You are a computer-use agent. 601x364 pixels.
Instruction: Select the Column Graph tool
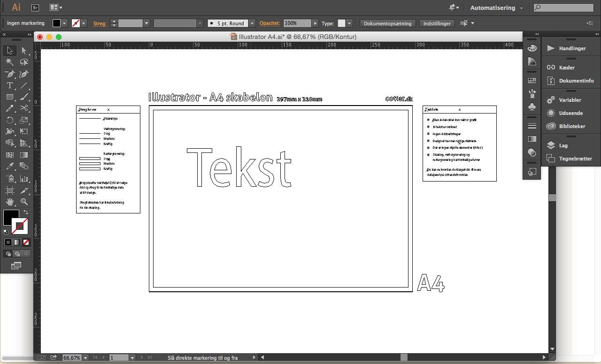24,178
